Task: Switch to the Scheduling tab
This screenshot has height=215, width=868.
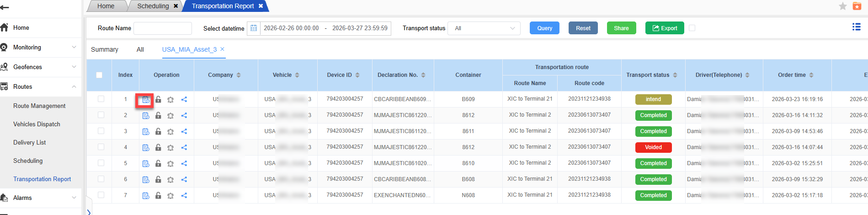Action: point(153,6)
